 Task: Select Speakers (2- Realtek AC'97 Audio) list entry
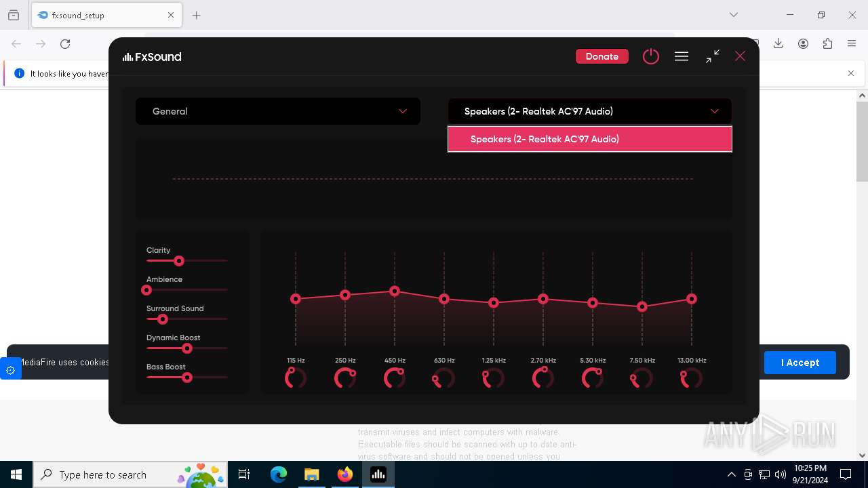[x=590, y=139]
